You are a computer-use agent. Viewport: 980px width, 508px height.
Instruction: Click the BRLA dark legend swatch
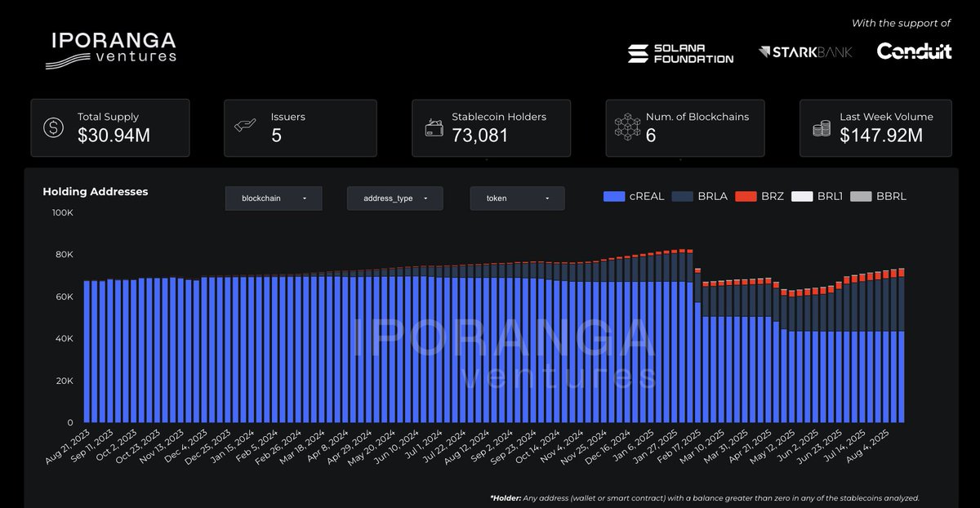tap(683, 197)
